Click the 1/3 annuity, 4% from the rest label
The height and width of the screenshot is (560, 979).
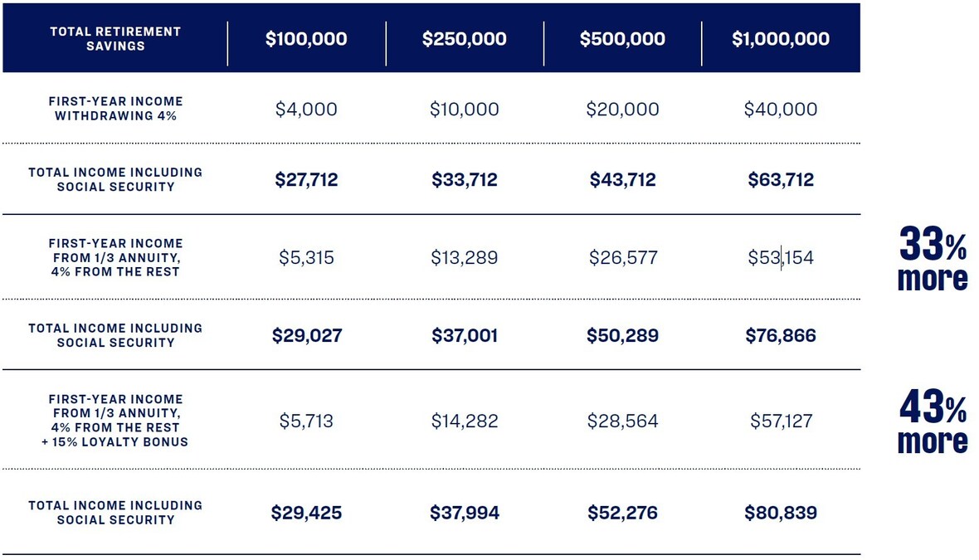[x=115, y=258]
